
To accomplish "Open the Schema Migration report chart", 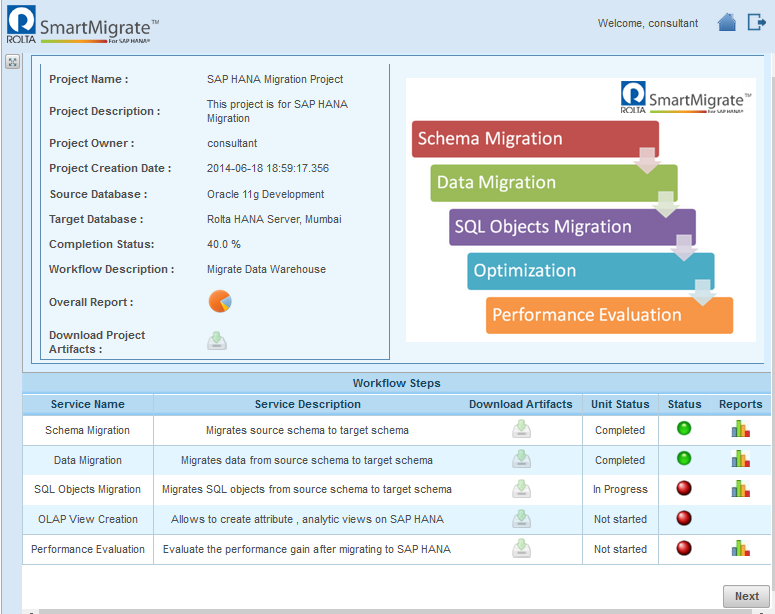I will coord(740,430).
